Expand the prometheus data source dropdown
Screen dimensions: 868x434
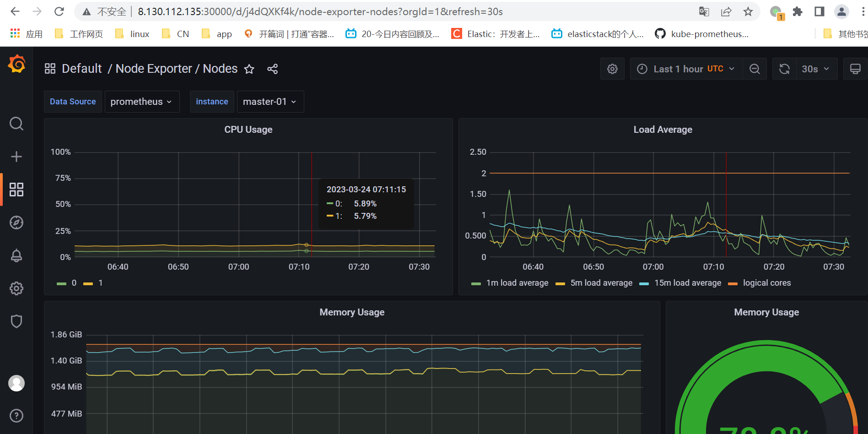[x=142, y=102]
